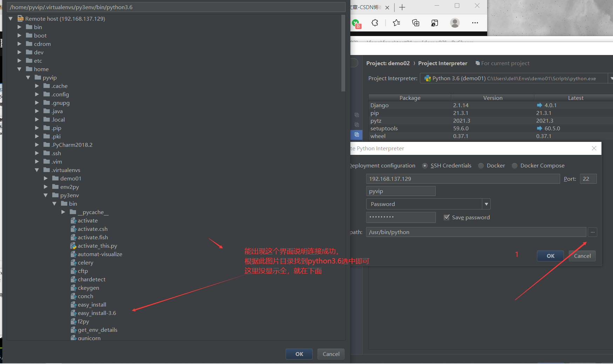Select the celery executable in the tree
Image resolution: width=613 pixels, height=364 pixels.
tap(86, 262)
